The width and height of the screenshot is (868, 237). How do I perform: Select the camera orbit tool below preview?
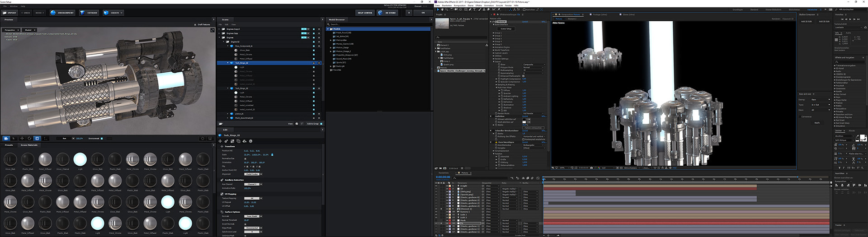pyautogui.click(x=6, y=139)
